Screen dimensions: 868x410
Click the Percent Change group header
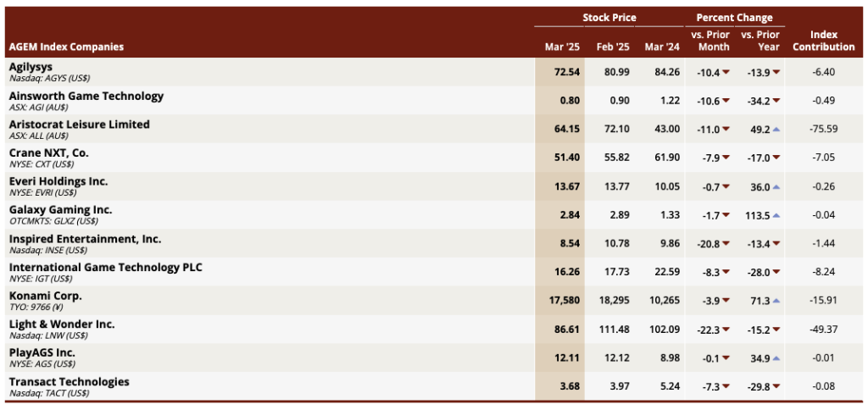[x=735, y=18]
